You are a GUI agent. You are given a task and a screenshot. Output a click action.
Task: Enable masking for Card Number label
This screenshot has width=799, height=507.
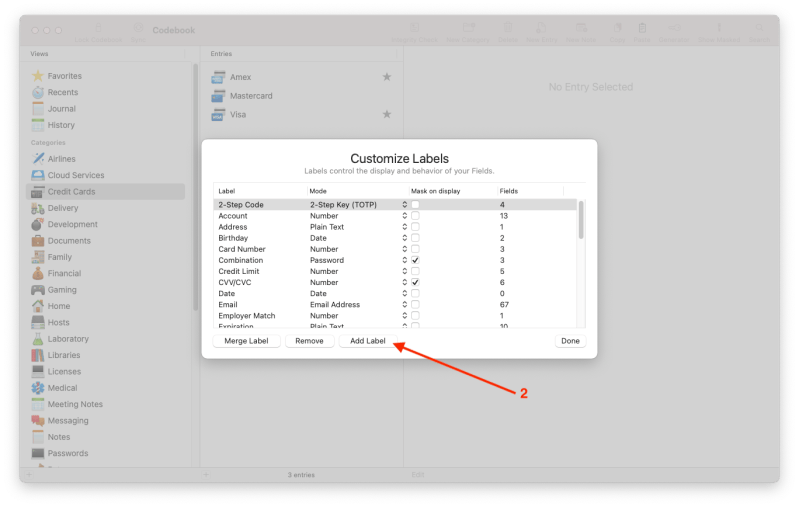pos(415,249)
